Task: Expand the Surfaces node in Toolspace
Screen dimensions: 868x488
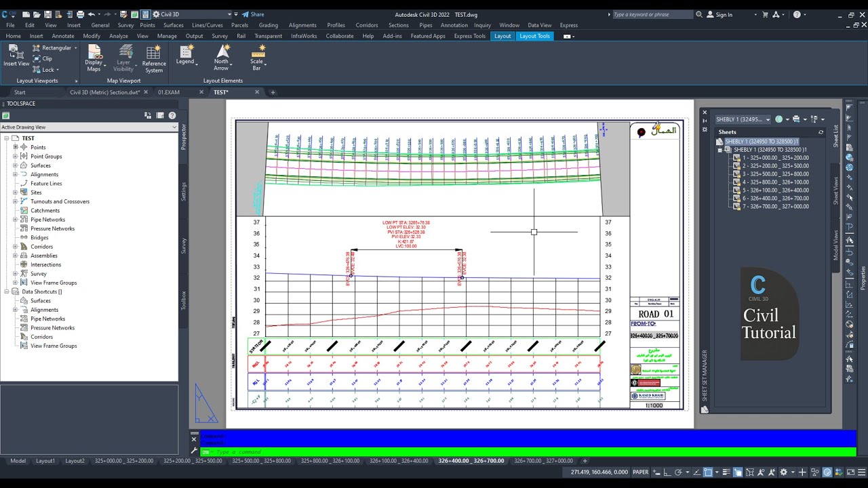Action: 15,165
